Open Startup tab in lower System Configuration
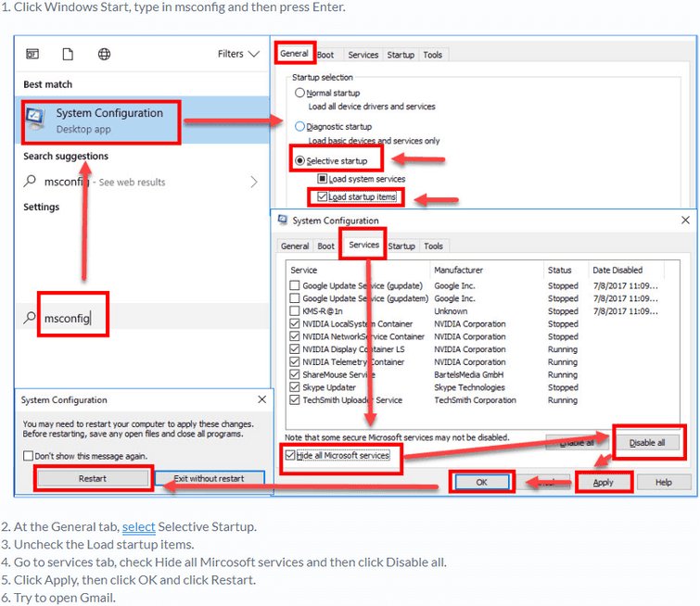 click(x=401, y=246)
